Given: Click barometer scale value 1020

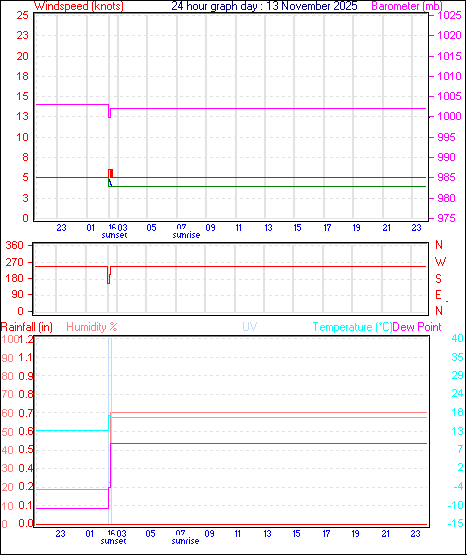Looking at the screenshot, I should point(449,35).
